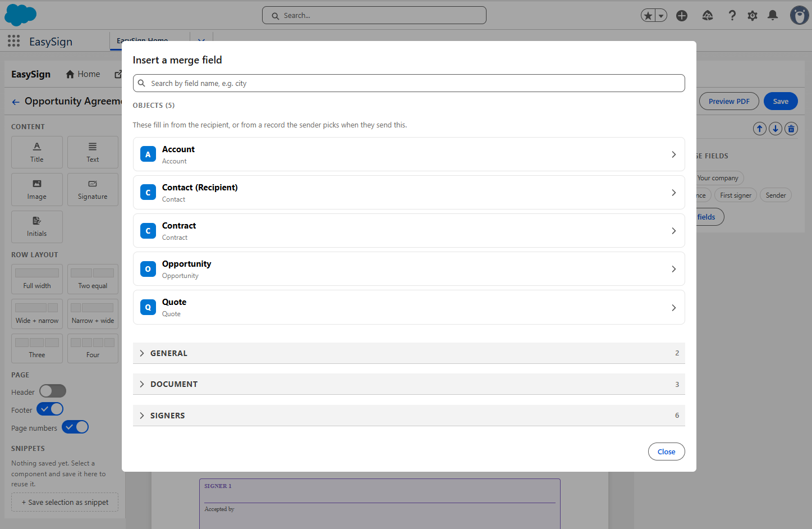Viewport: 812px width, 529px height.
Task: Expand the DOCUMENT section
Action: [x=409, y=384]
